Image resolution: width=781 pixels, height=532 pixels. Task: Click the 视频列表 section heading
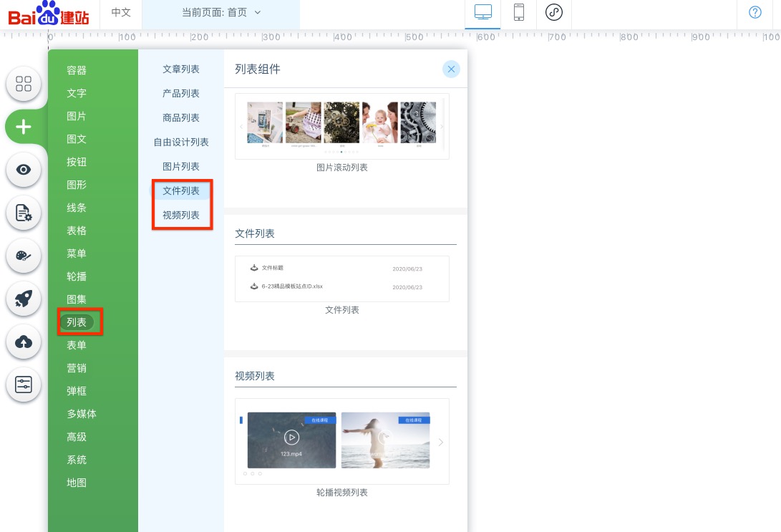pos(255,376)
